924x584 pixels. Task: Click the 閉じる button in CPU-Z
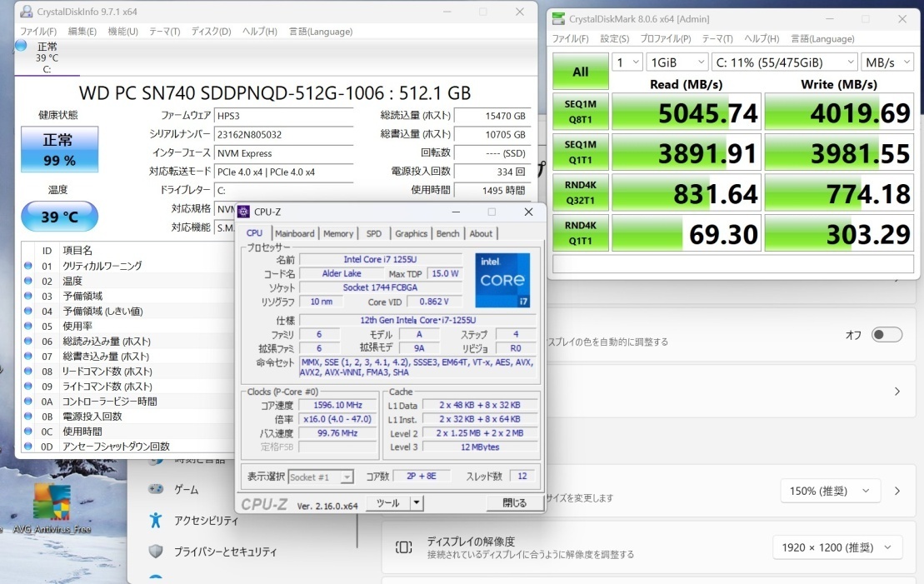(514, 502)
